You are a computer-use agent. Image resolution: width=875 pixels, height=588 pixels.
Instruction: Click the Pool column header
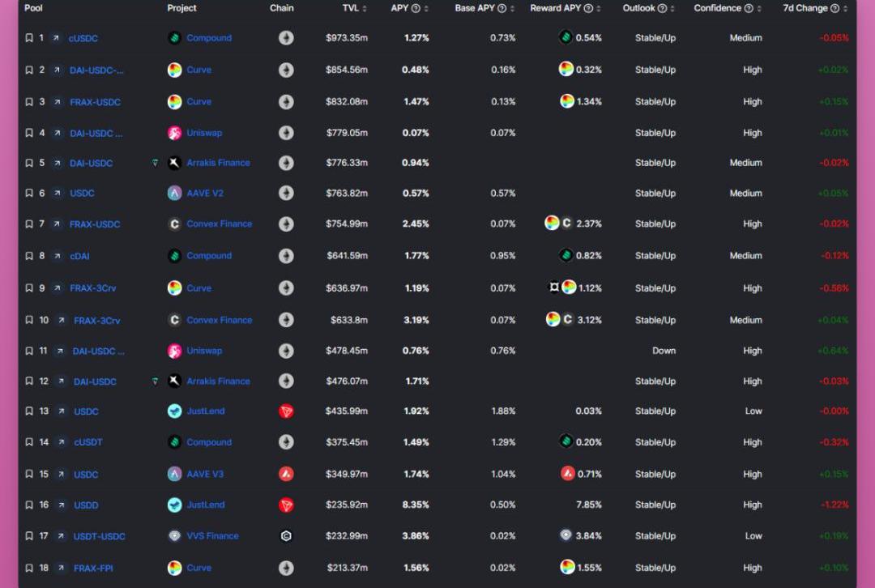(x=33, y=8)
